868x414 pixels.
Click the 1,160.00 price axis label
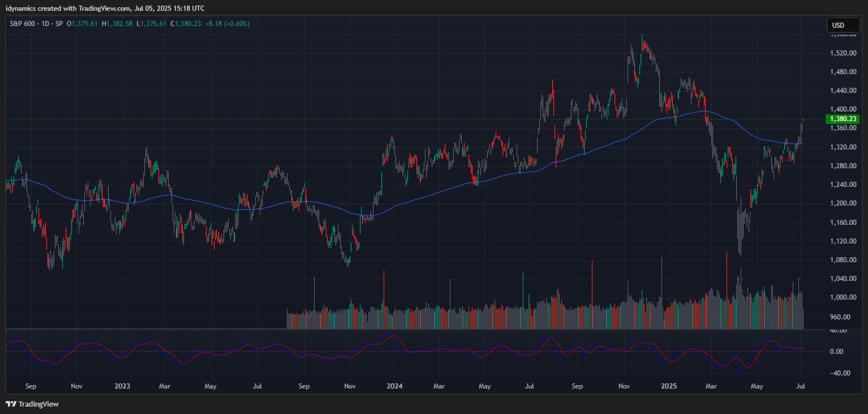[843, 223]
